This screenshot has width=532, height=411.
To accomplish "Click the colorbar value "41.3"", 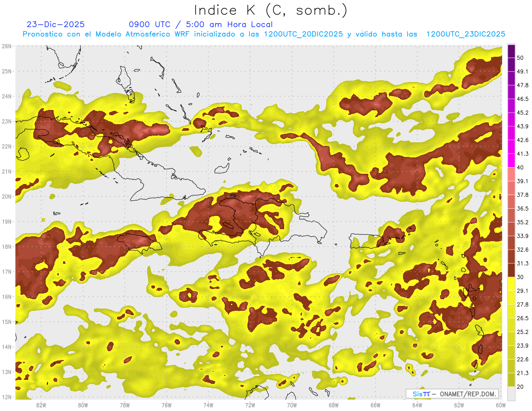I will (x=523, y=154).
